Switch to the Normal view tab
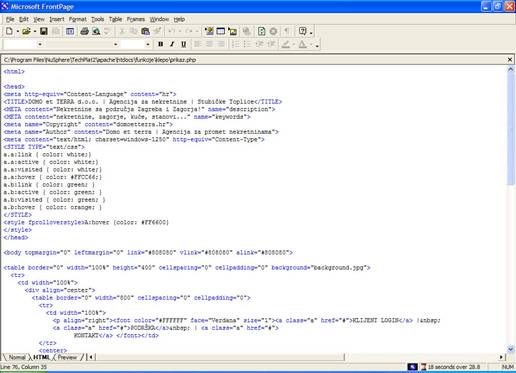Image resolution: width=516 pixels, height=373 pixels. point(17,357)
